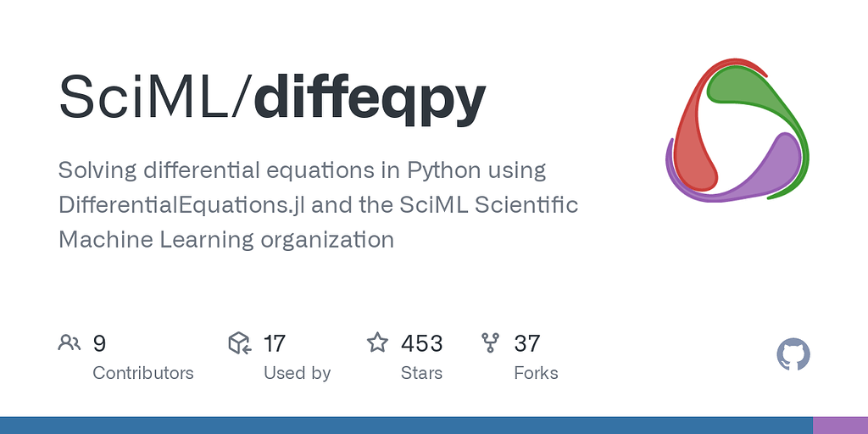Click the 37 forks count
The image size is (868, 434).
[527, 343]
